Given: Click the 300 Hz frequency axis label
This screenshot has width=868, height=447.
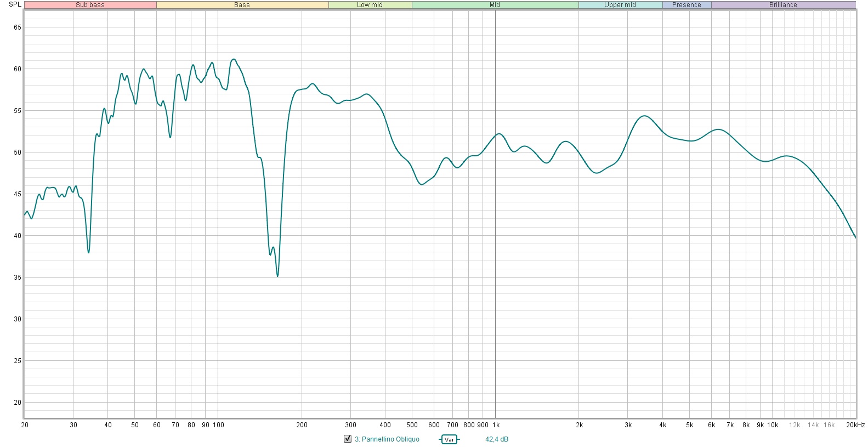Looking at the screenshot, I should pyautogui.click(x=351, y=425).
